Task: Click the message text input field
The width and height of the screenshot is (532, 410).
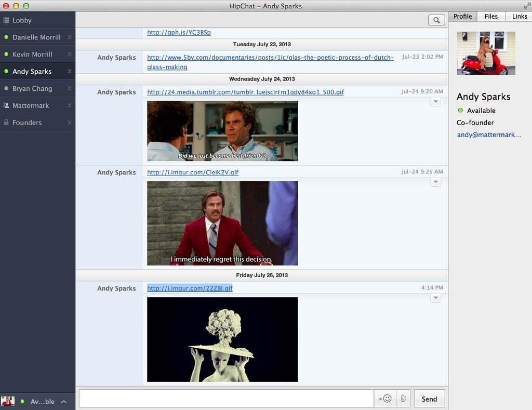Action: point(227,399)
